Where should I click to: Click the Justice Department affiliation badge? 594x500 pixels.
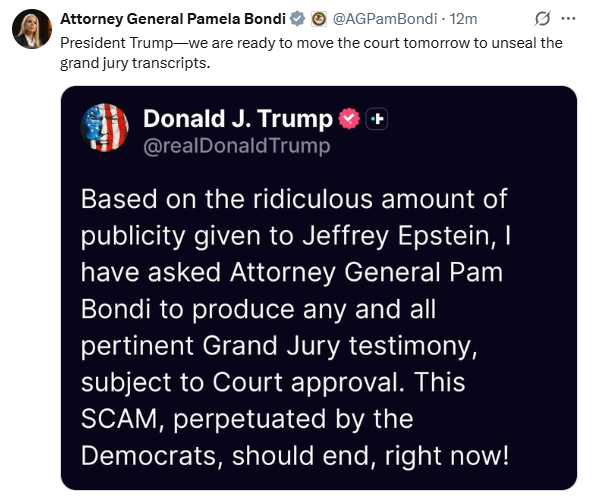coord(319,19)
